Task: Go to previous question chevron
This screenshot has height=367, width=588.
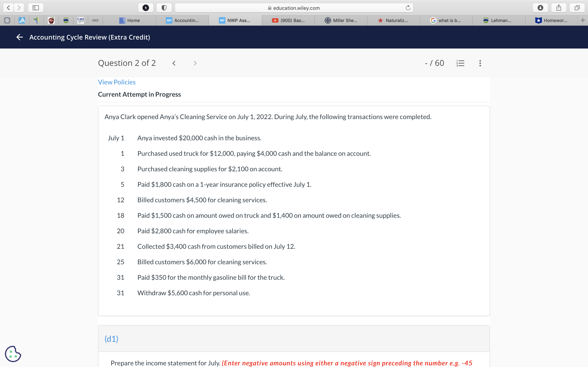Action: [x=174, y=63]
